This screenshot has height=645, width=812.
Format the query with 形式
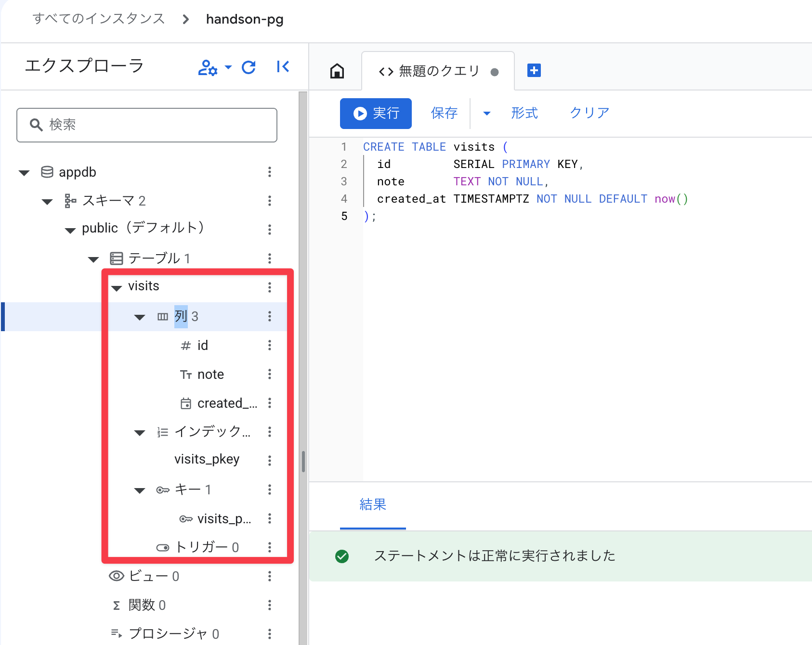(524, 113)
